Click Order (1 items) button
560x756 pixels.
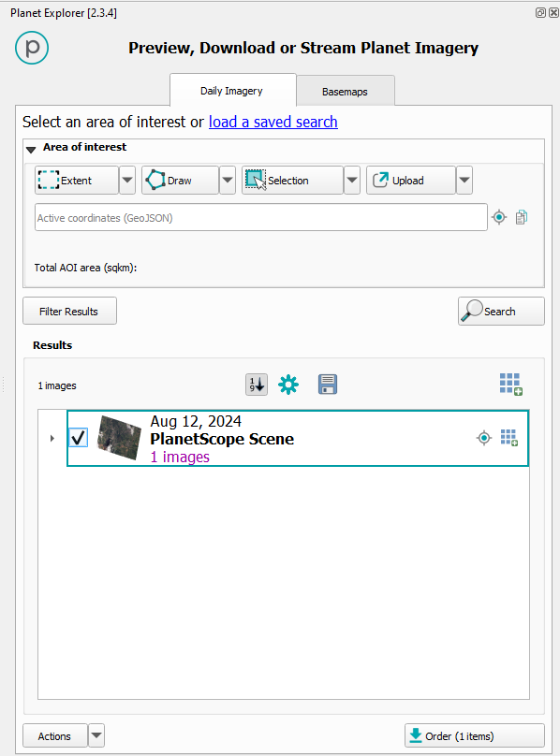[x=475, y=735]
